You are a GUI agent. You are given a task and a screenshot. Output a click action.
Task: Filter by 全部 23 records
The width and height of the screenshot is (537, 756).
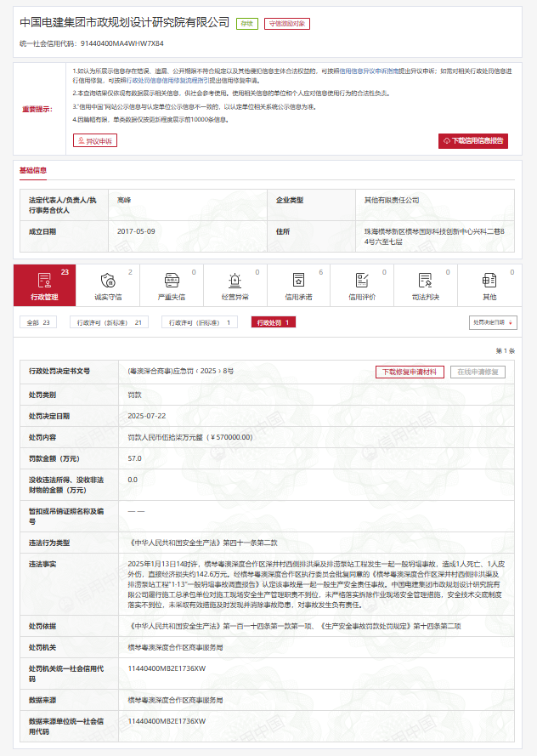(40, 323)
